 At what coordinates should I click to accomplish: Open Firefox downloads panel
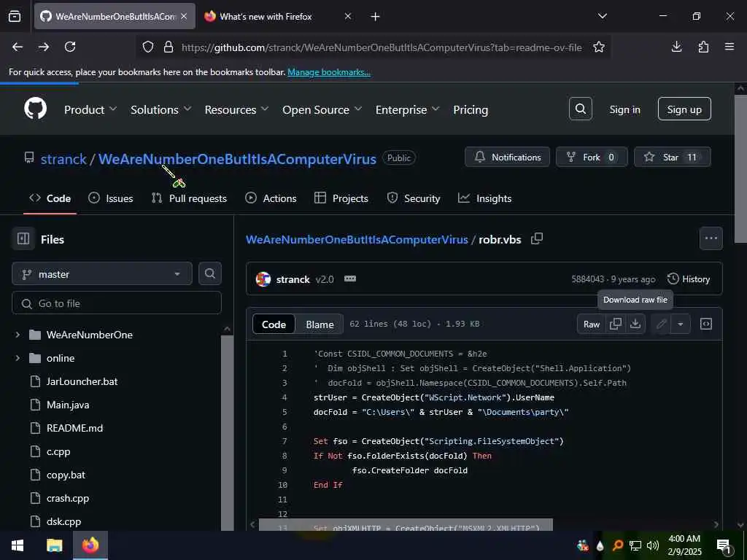676,47
